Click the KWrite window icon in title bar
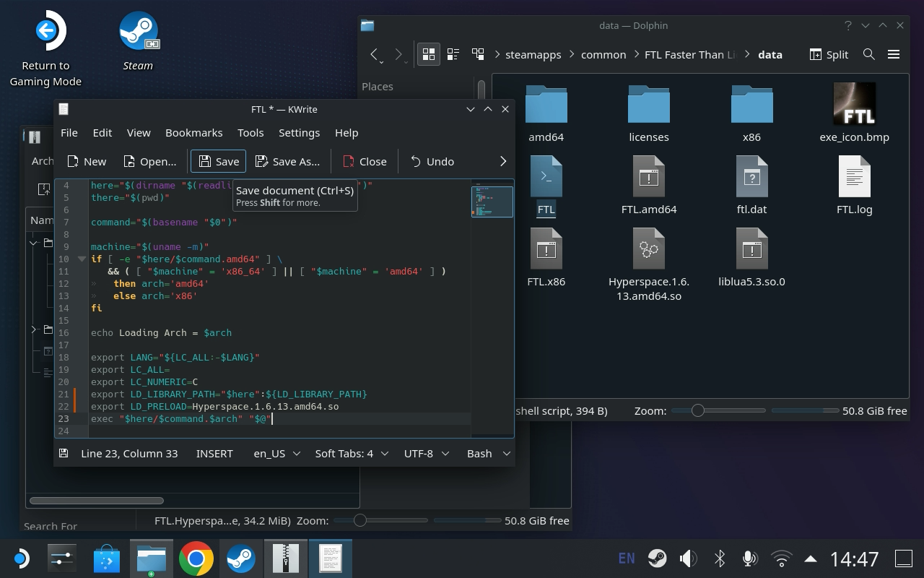 click(x=64, y=109)
